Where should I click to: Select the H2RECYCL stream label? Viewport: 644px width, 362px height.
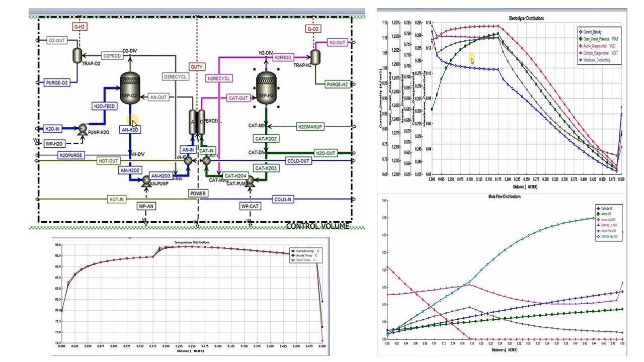pyautogui.click(x=219, y=78)
